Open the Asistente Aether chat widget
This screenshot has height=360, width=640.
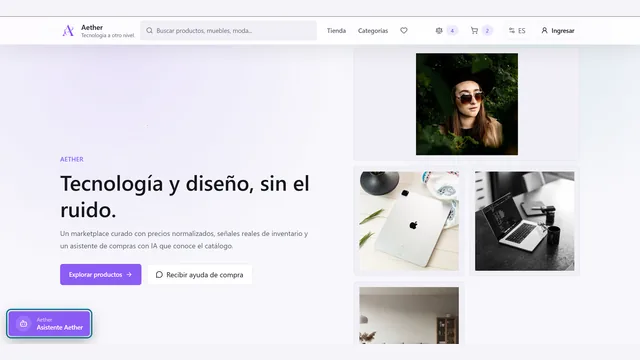click(49, 324)
